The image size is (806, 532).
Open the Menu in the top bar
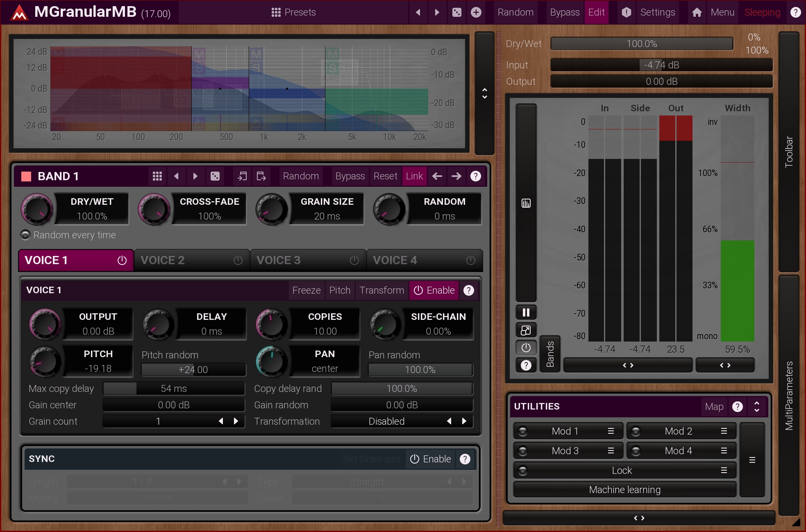(x=722, y=12)
